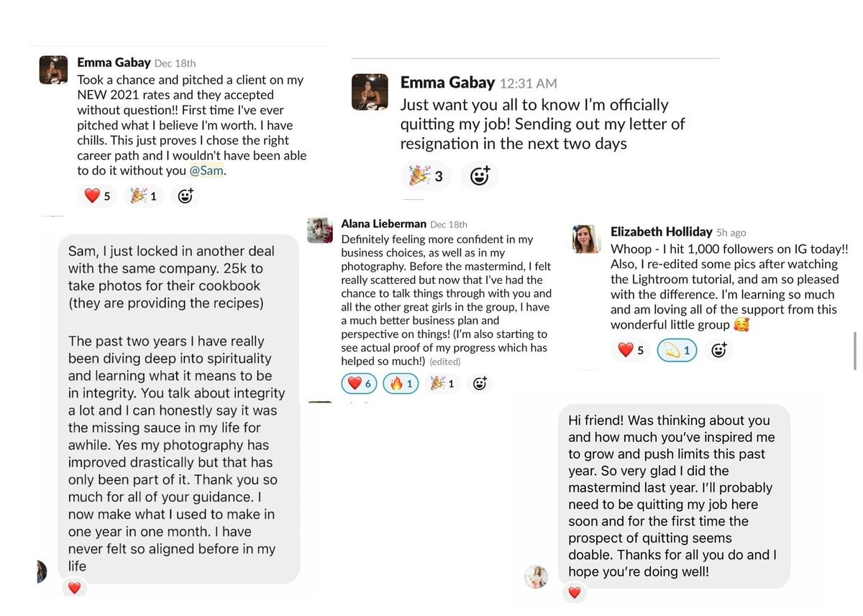The width and height of the screenshot is (863, 616).
Task: Toggle fire reaction on Alana's message
Action: tap(401, 384)
